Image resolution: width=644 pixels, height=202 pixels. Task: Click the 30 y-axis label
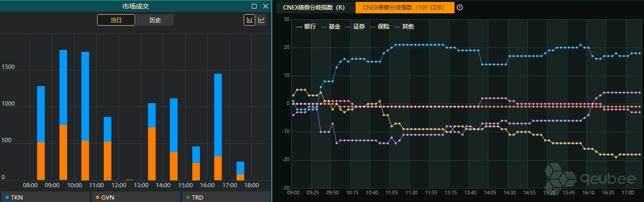pos(287,19)
